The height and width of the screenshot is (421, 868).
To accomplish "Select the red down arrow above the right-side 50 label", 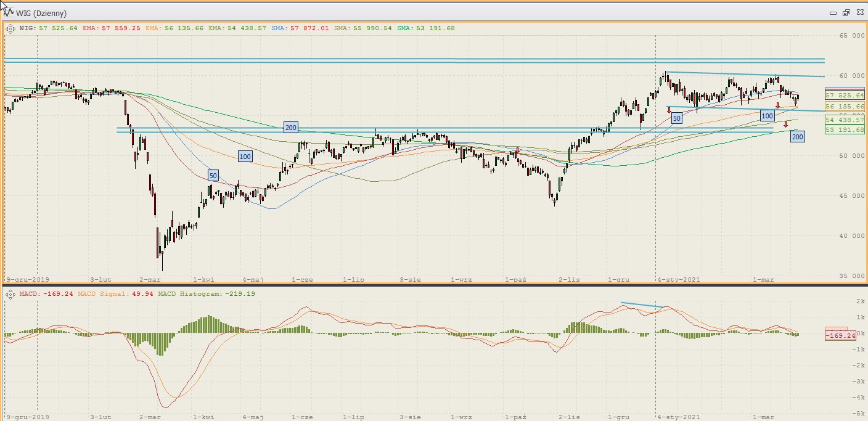I will pos(669,110).
